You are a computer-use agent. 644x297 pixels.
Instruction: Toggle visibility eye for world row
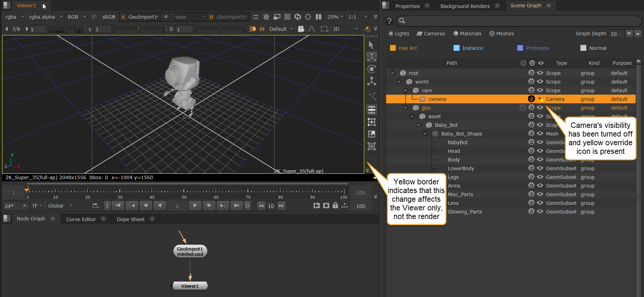click(540, 82)
